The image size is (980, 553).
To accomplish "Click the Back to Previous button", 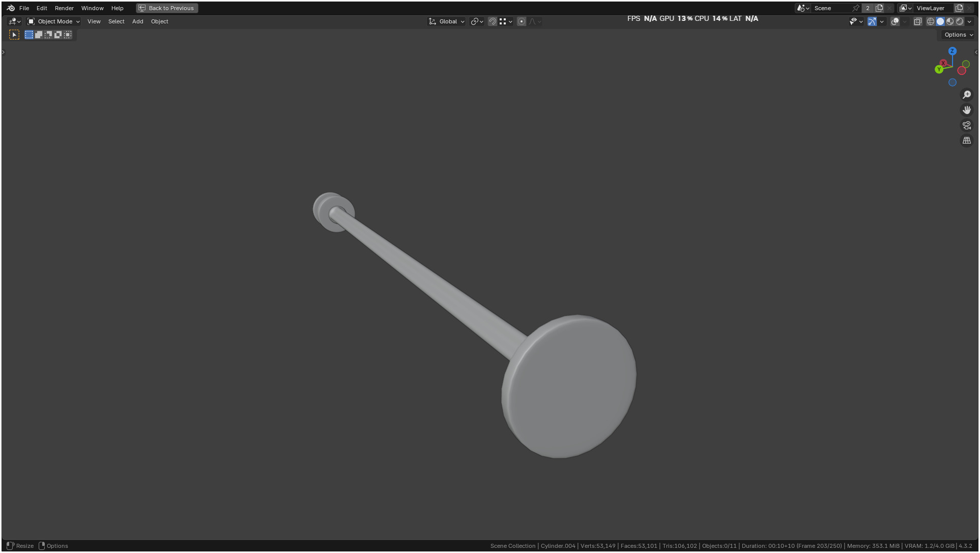I will tap(167, 8).
